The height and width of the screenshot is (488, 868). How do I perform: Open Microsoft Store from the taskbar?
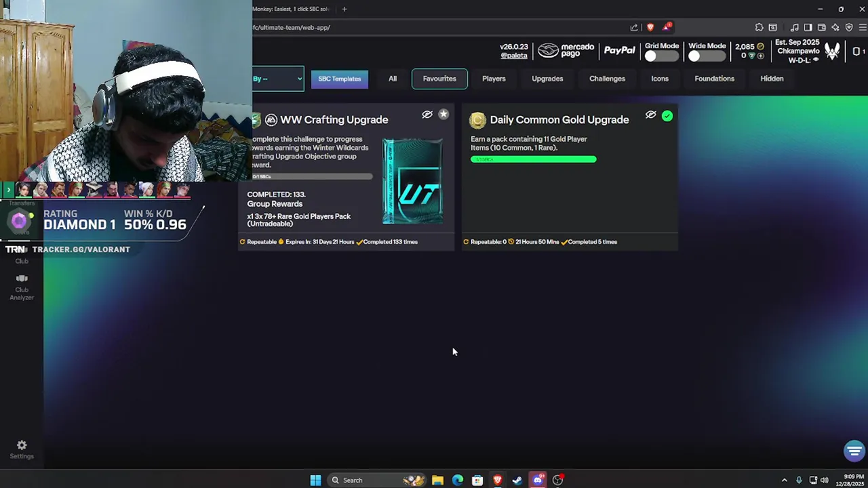point(477,480)
